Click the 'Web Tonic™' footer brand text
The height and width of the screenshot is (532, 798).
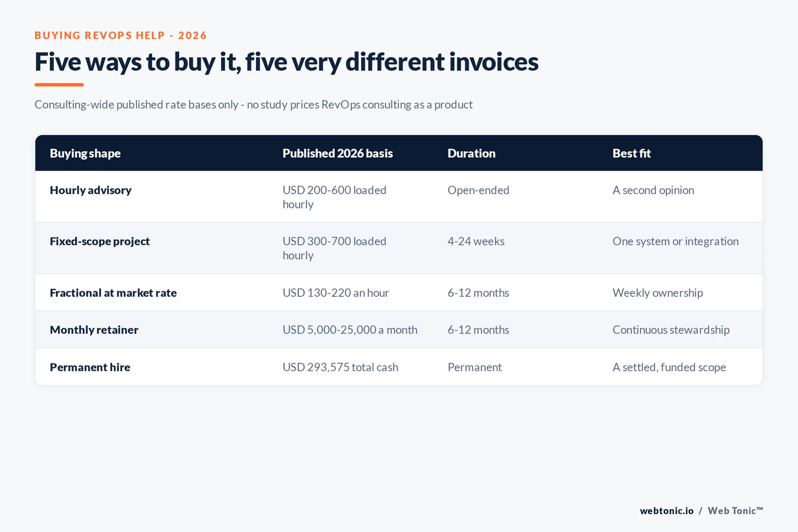click(x=735, y=511)
